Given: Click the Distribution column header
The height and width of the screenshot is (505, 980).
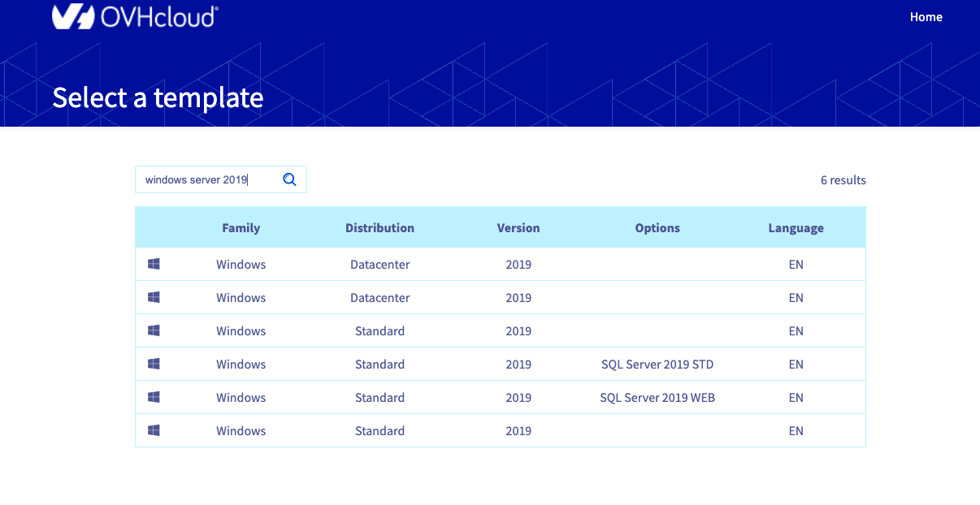Looking at the screenshot, I should tap(379, 228).
